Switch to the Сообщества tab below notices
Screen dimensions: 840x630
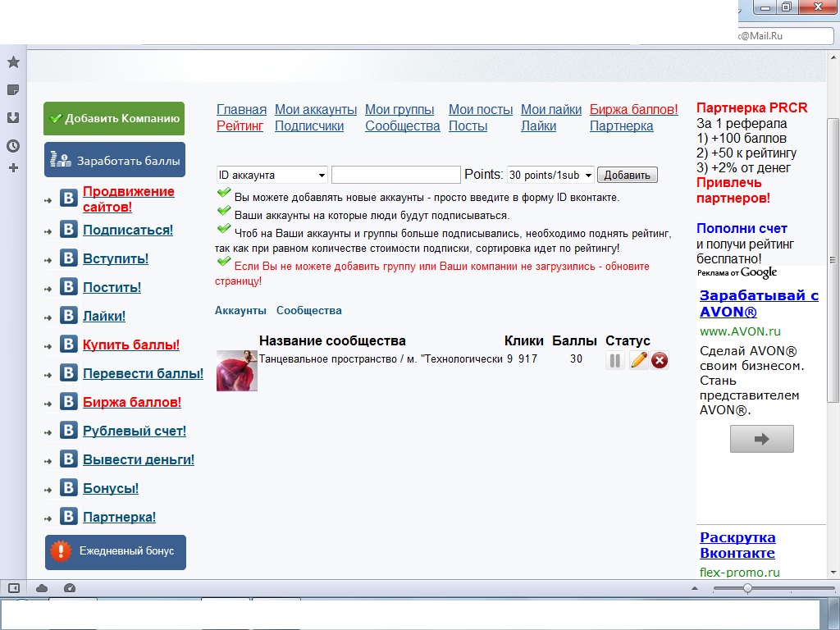tap(308, 311)
